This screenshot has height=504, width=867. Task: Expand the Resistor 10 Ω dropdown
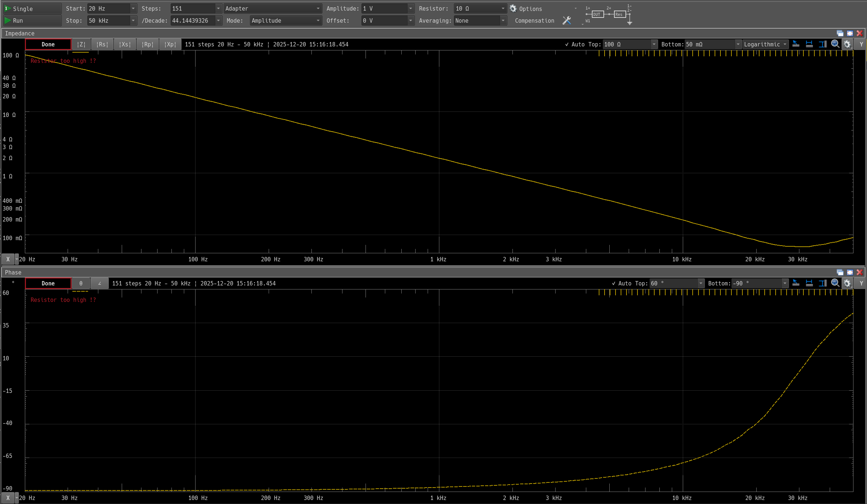pyautogui.click(x=503, y=8)
